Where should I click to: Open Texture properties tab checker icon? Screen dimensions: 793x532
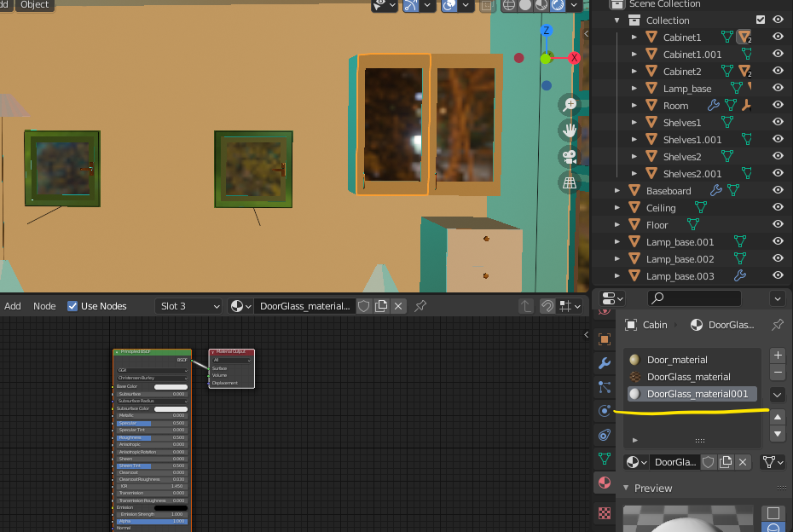[605, 513]
